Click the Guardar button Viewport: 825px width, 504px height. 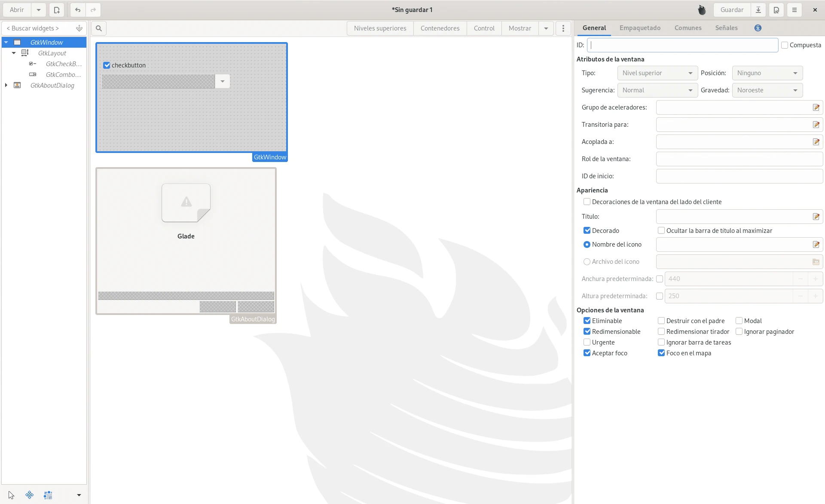click(x=732, y=10)
